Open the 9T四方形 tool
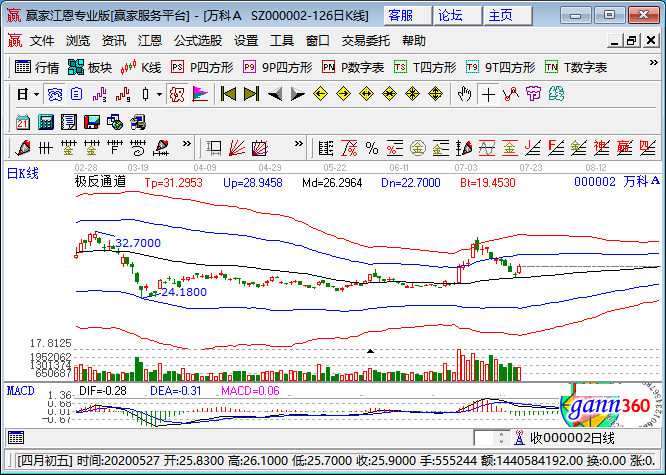 pos(500,67)
